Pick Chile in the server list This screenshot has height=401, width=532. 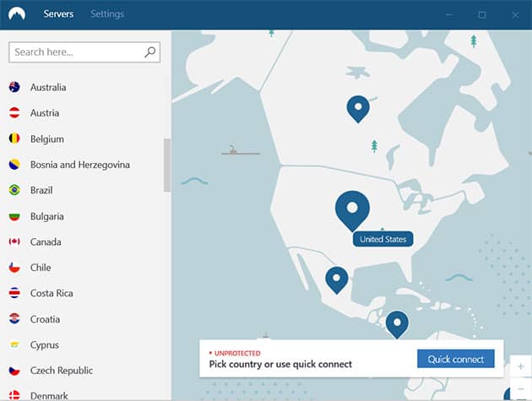(x=41, y=268)
